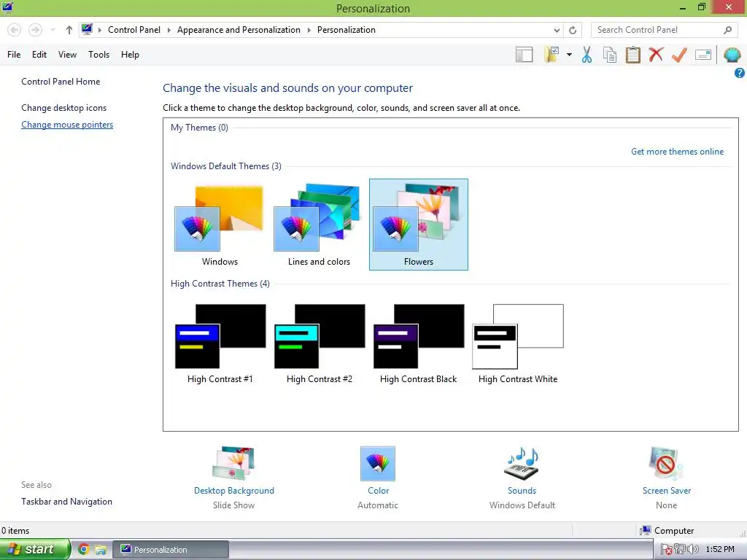Image resolution: width=747 pixels, height=560 pixels.
Task: Open the Sounds settings icon
Action: (522, 463)
